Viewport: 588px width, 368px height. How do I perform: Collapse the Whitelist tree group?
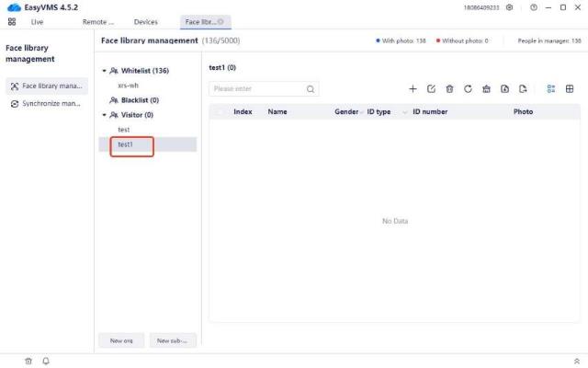[104, 71]
